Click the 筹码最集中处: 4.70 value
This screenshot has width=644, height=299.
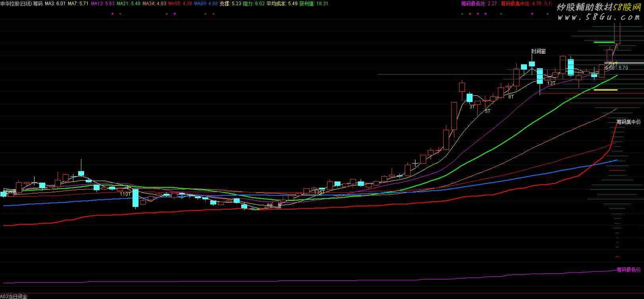point(521,4)
